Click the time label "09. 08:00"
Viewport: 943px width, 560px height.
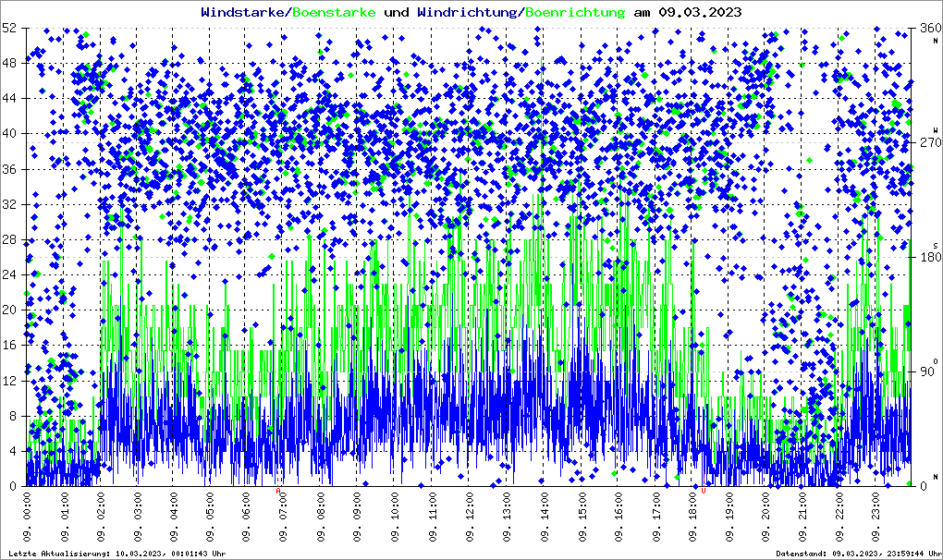[x=322, y=517]
